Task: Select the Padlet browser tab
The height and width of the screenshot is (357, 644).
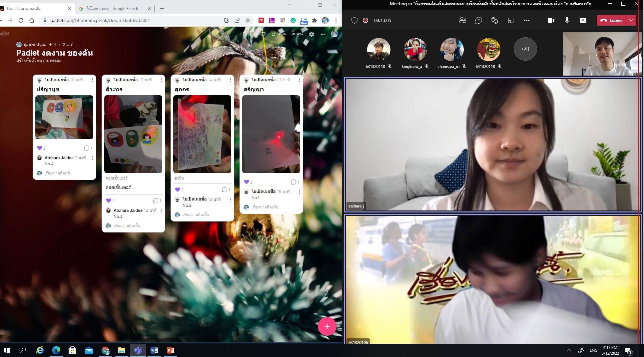Action: tap(35, 9)
